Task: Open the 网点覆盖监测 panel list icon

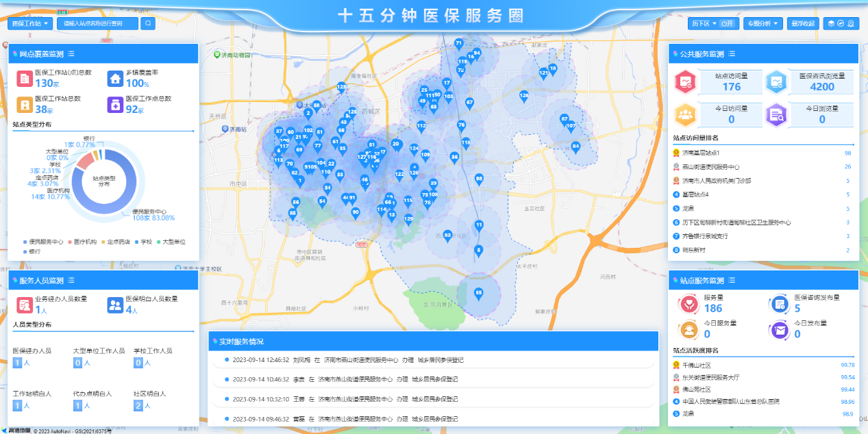Action: tap(71, 54)
